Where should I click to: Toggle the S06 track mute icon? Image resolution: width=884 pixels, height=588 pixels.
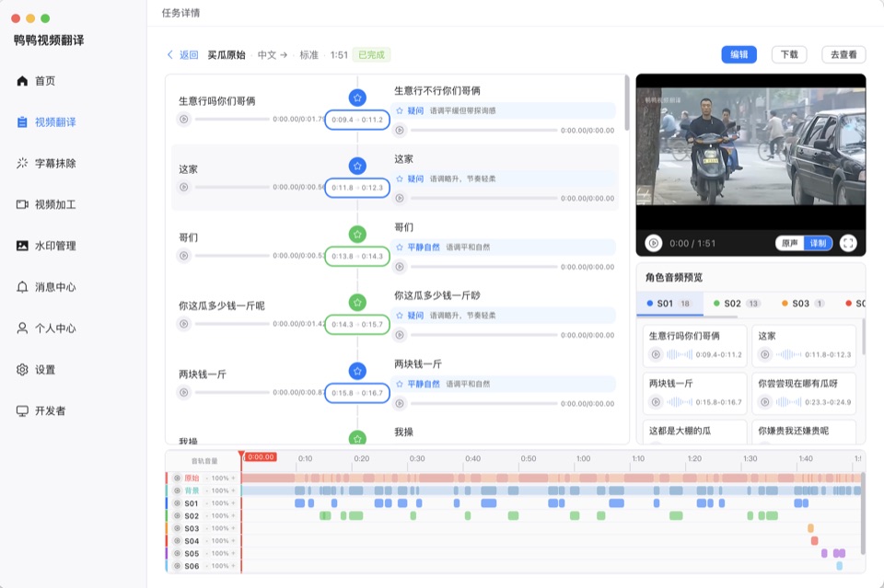tap(177, 566)
